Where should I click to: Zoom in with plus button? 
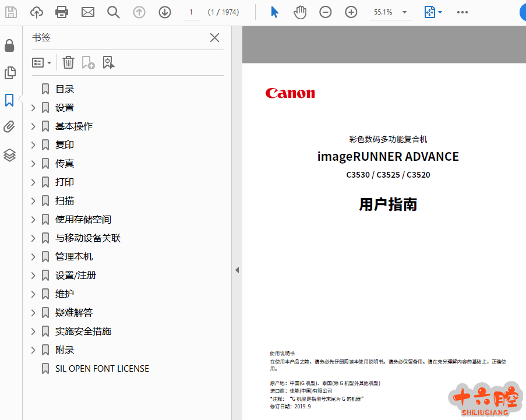point(351,12)
